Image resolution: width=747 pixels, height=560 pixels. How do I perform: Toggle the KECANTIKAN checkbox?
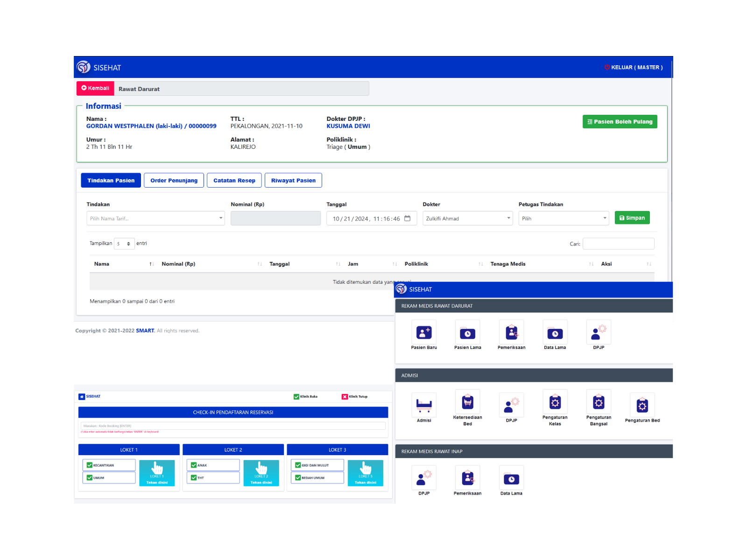(x=90, y=465)
